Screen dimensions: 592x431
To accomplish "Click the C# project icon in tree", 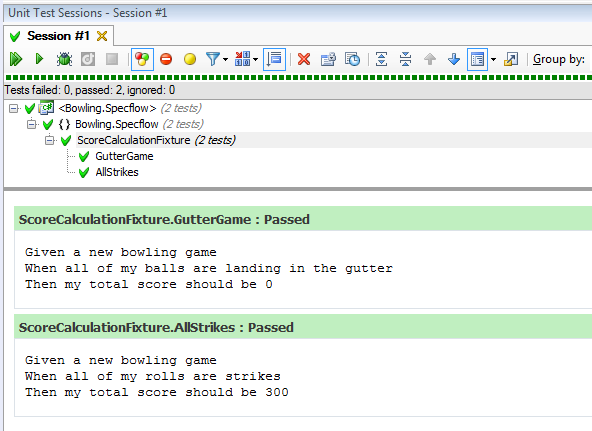I will tap(46, 108).
